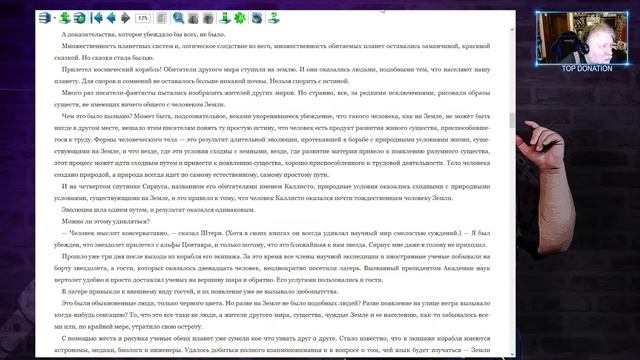Expand the small arrow beside the library icon

pyautogui.click(x=55, y=18)
